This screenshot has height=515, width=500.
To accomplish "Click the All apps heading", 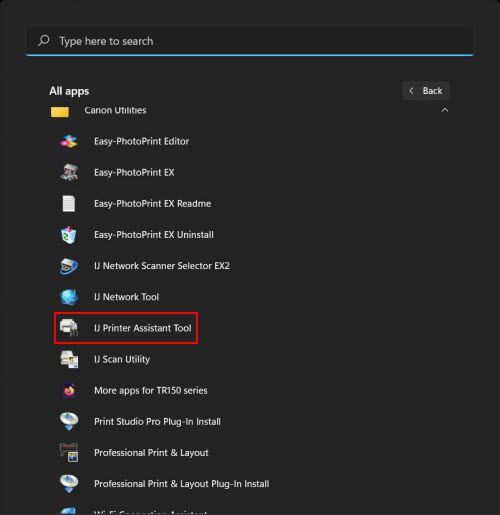I will pos(69,91).
